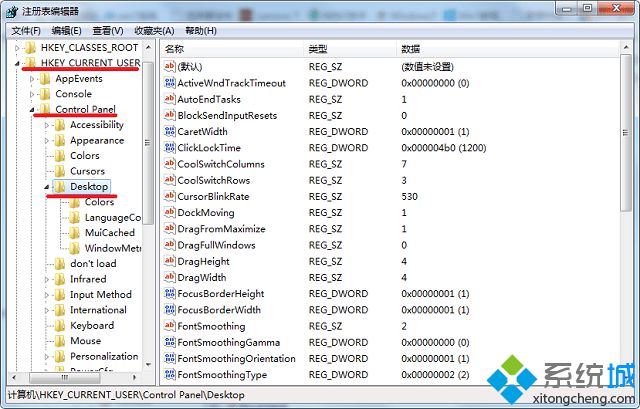This screenshot has height=409, width=640.
Task: Expand the Appearance key
Action: [47, 141]
